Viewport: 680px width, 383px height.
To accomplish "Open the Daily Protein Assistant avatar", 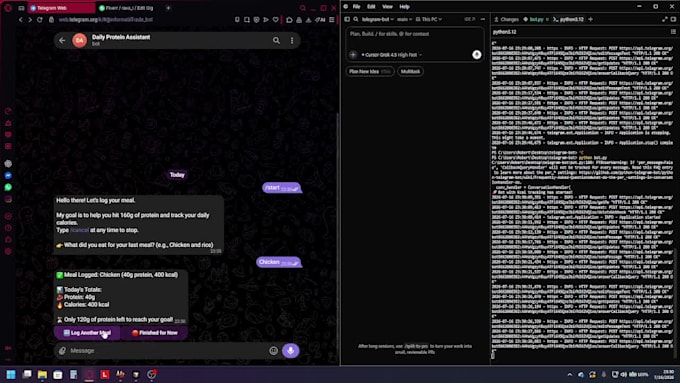I will (79, 40).
